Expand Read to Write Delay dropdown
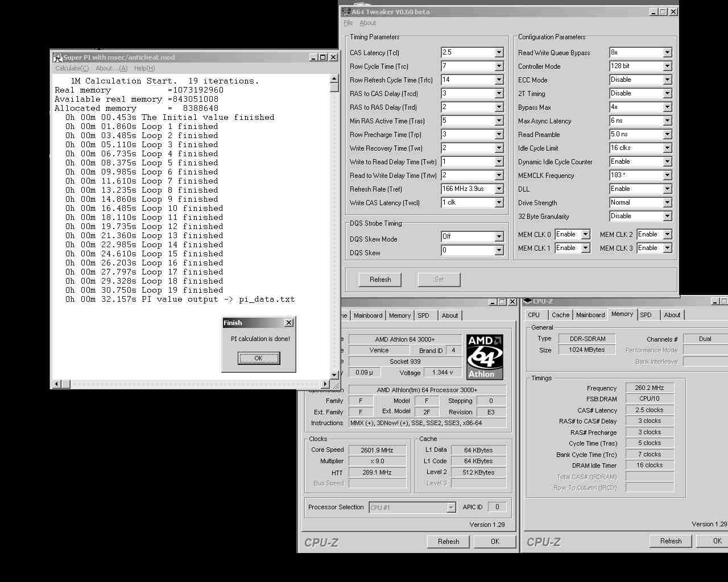Viewport: 728px width, 582px height. click(499, 175)
